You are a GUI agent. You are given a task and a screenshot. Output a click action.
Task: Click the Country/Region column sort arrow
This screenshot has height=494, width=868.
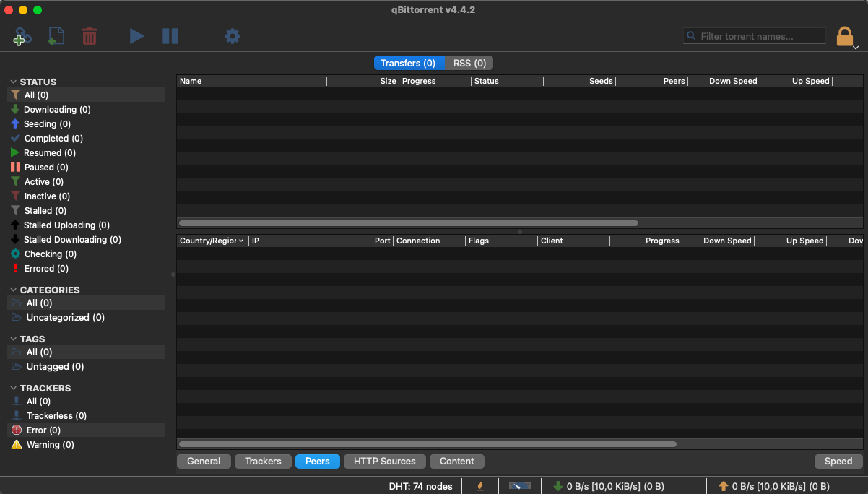[x=241, y=240]
